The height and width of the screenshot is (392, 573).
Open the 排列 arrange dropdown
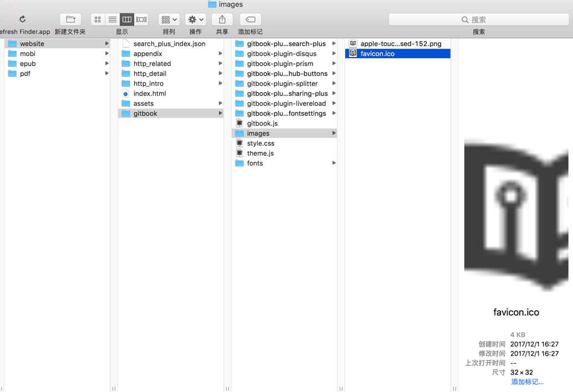pyautogui.click(x=169, y=19)
